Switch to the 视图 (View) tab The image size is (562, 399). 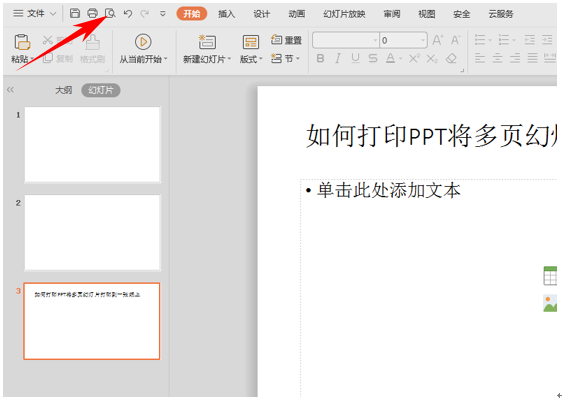click(427, 14)
